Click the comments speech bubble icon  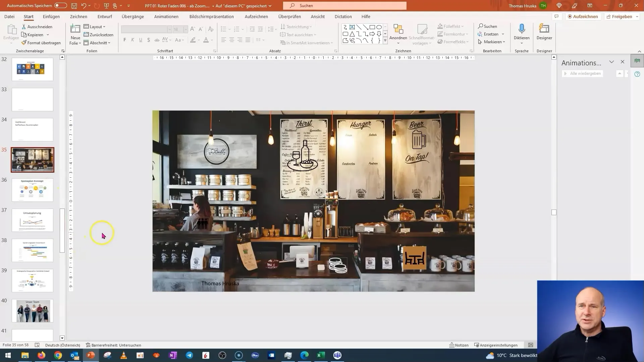point(556,16)
